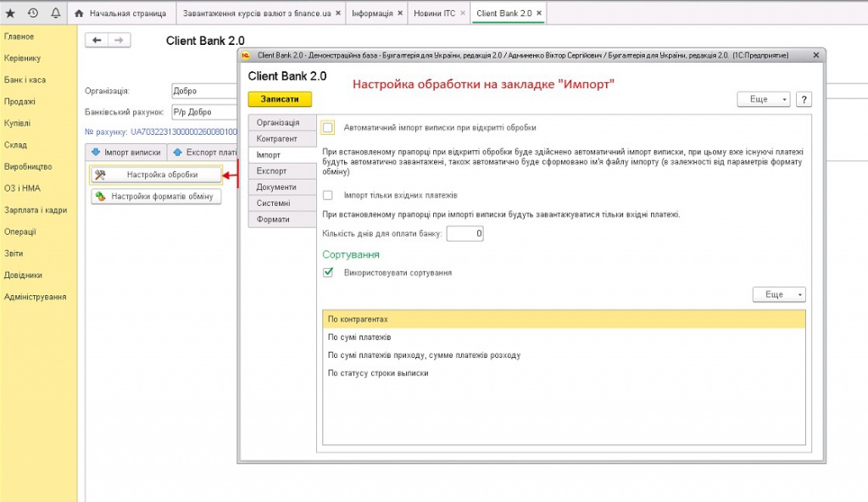Open the Формати settings tab
The width and height of the screenshot is (868, 502).
(x=282, y=219)
